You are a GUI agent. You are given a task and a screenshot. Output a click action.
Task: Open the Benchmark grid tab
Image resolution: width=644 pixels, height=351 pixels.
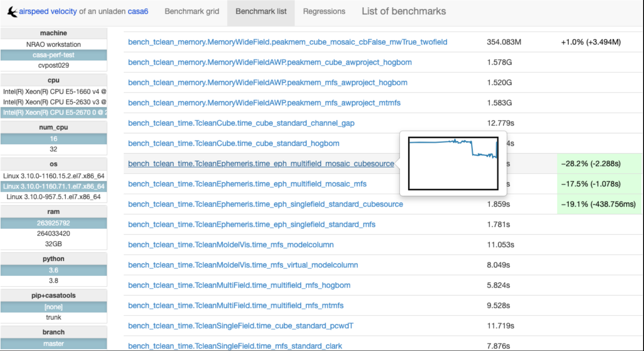tap(192, 12)
